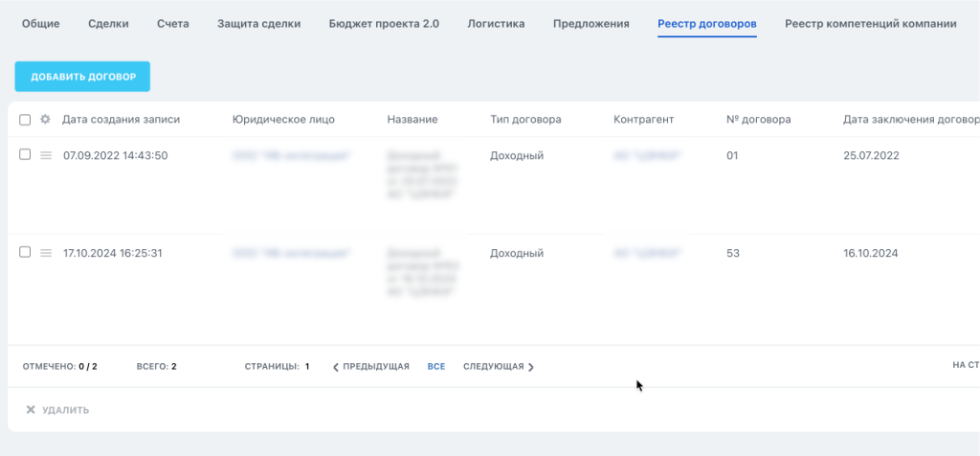The image size is (980, 456).
Task: Open the Логистика tab
Action: pos(497,24)
